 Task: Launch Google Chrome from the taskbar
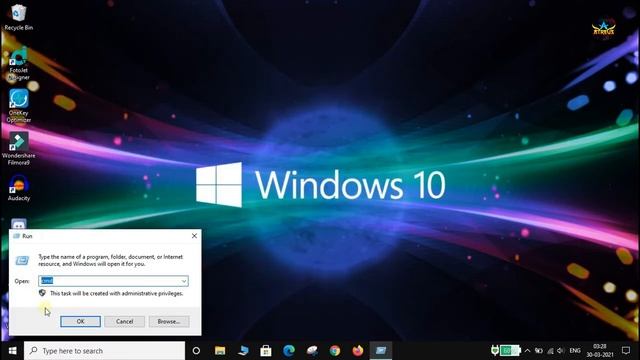pos(335,351)
